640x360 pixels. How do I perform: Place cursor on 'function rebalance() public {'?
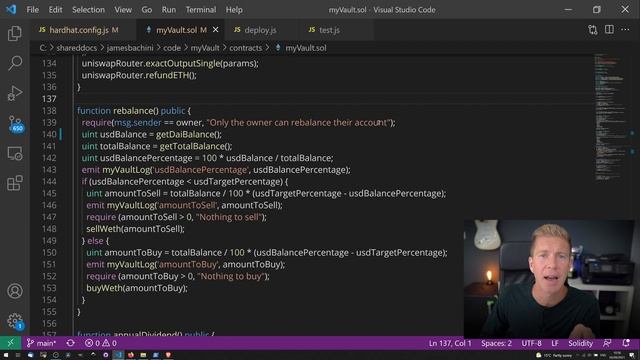(x=134, y=111)
